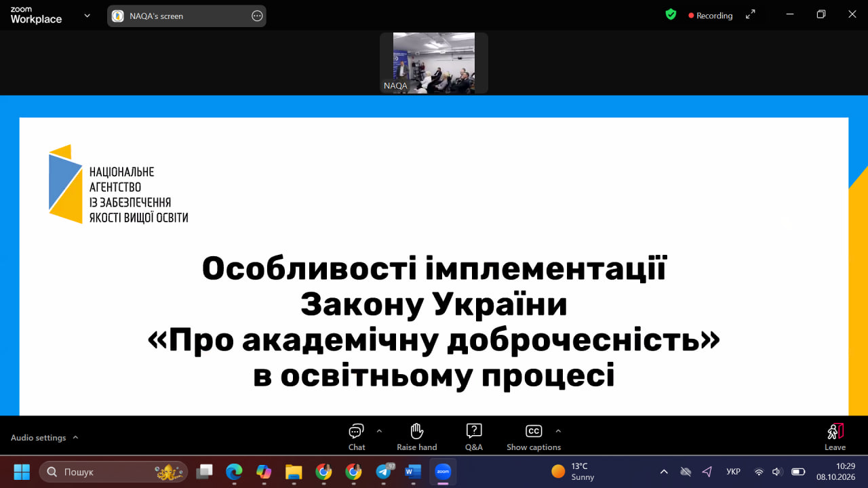Click the green encryption shield icon

click(671, 14)
